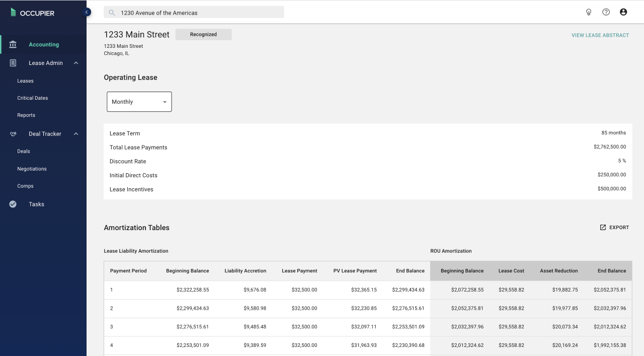Open Reports under Lease Admin
This screenshot has height=356, width=644.
coord(26,115)
